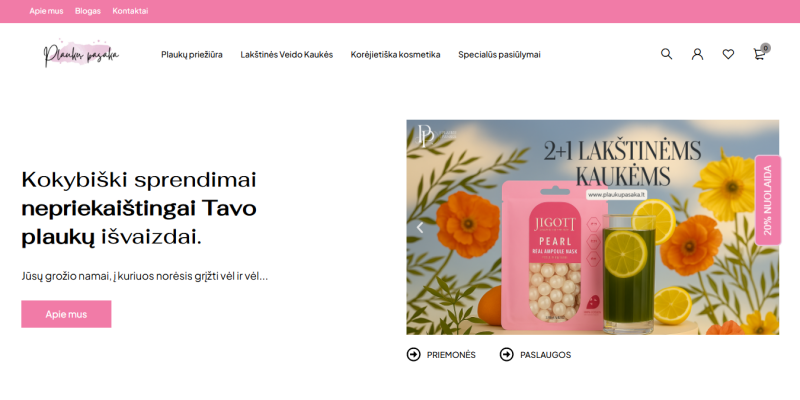Screen dimensions: 800x400
Task: Follow the Apie mus top bar link
Action: 46,11
